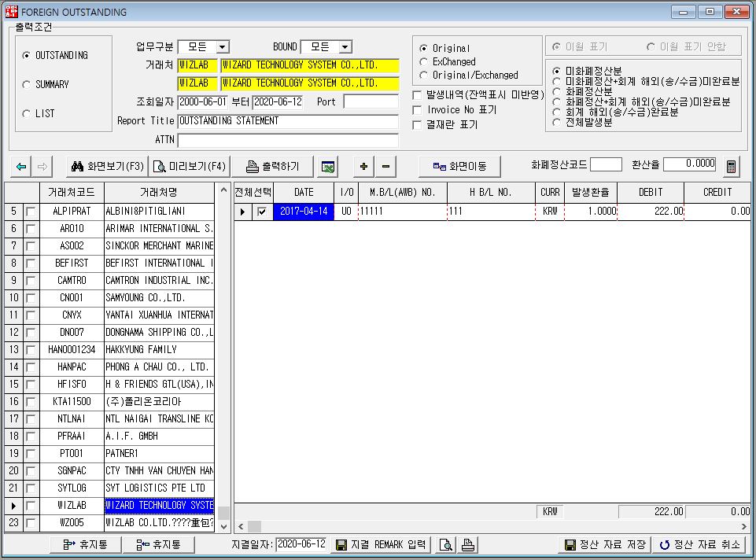This screenshot has width=756, height=560.
Task: Click the 화면보기(F3) screen view button
Action: [107, 167]
